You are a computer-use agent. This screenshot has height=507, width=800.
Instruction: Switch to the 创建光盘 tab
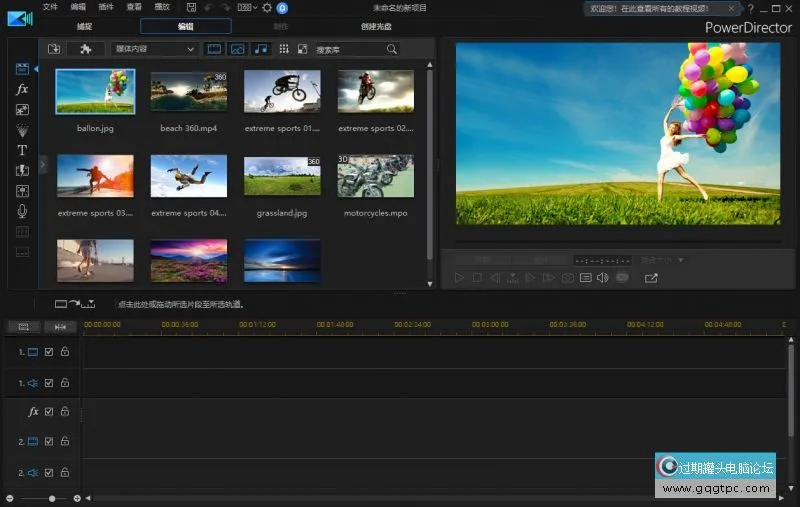tap(376, 27)
